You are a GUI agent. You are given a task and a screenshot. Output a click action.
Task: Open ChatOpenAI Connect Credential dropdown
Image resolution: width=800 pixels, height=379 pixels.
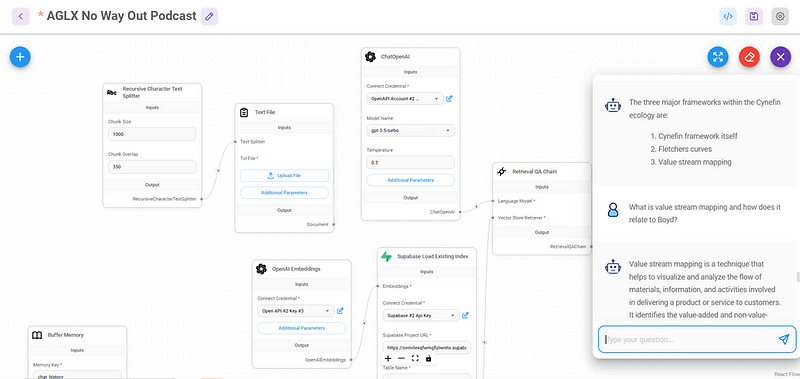[405, 98]
